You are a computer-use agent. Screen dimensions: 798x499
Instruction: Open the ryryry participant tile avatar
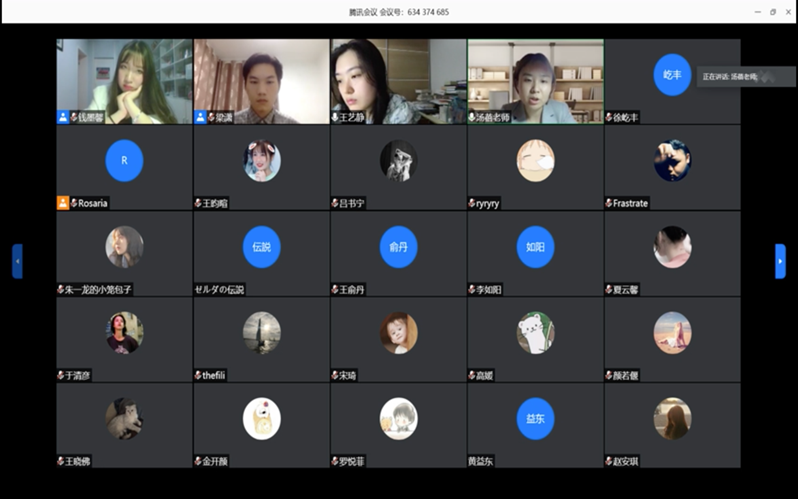pyautogui.click(x=535, y=160)
